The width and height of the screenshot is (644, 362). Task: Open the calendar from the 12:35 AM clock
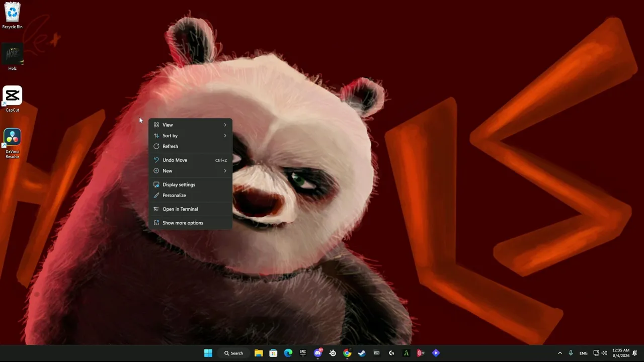pos(621,353)
